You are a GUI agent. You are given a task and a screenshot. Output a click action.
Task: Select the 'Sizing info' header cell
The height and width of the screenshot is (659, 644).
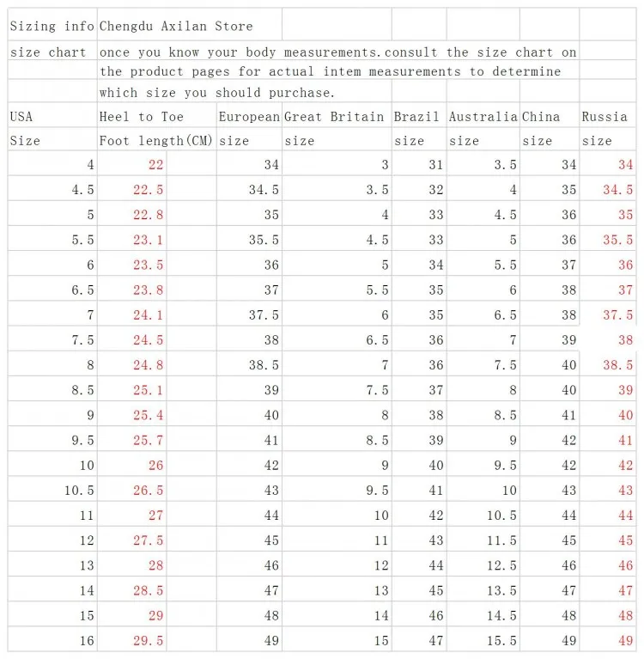pos(52,26)
